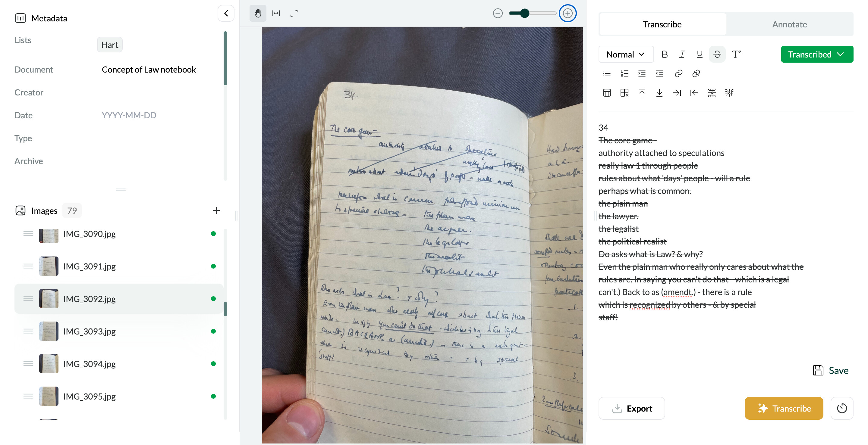Click the insert table icon
The image size is (868, 445).
(606, 93)
